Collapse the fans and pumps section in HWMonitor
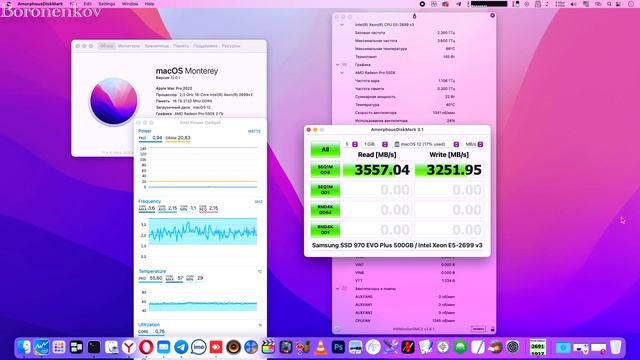The height and width of the screenshot is (360, 640). tap(338, 289)
